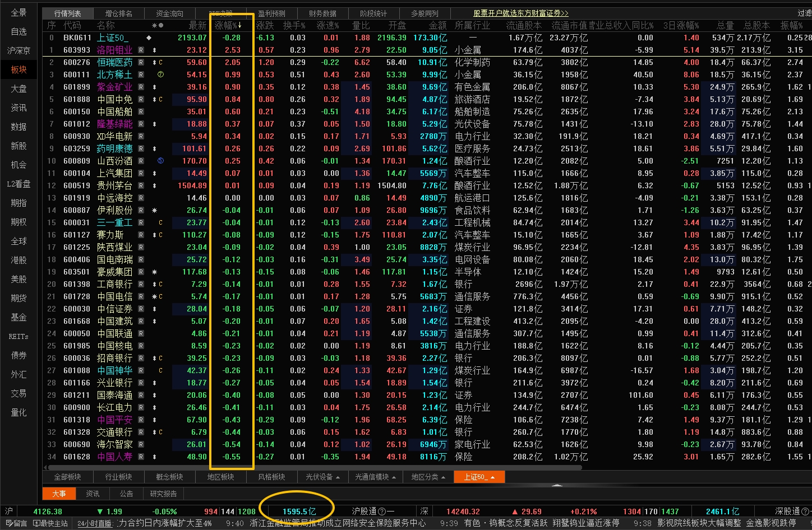Click the star marker icon beside 豪威集团
Screen dimensions: 812x530
(x=155, y=272)
